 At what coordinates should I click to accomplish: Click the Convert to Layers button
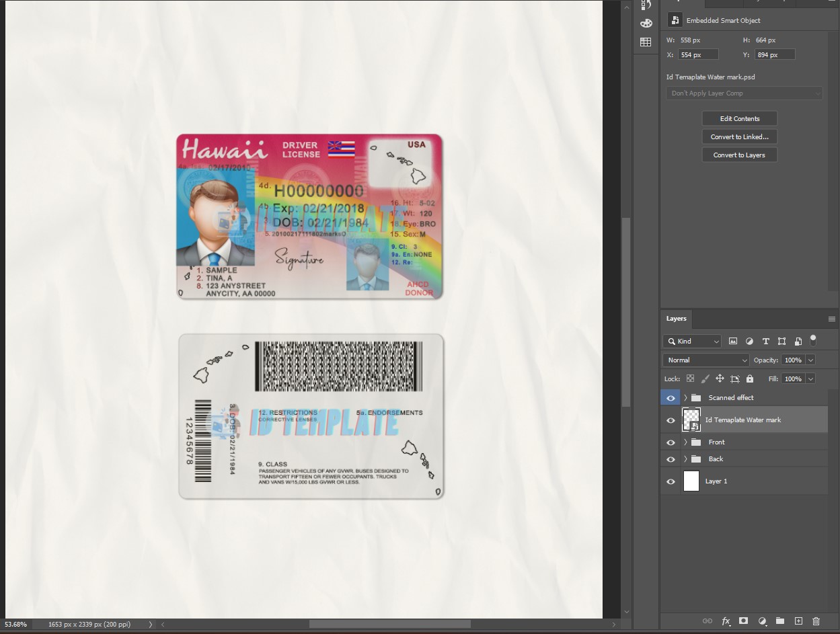tap(740, 155)
